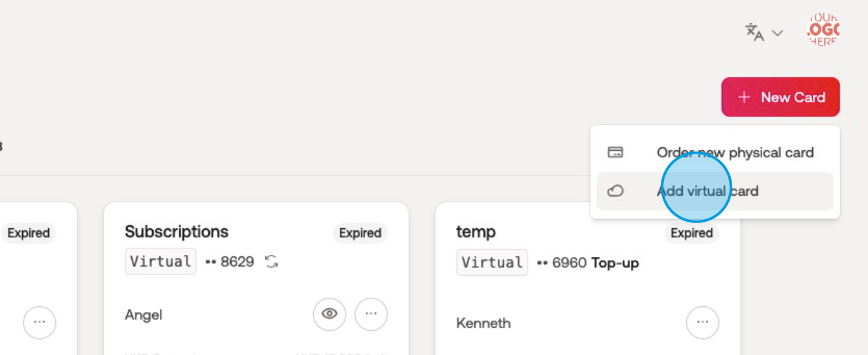Open the Subscriptions card title
The image size is (868, 355).
(177, 232)
